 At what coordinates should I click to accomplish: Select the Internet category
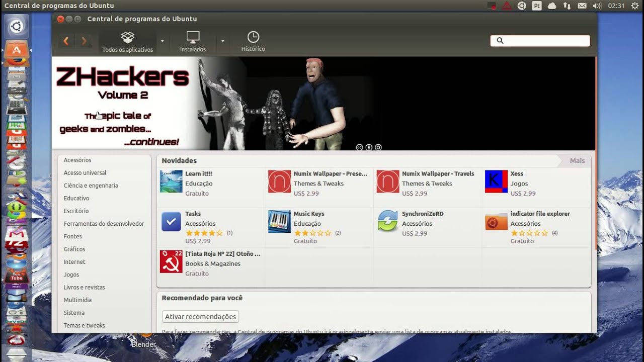(x=74, y=262)
